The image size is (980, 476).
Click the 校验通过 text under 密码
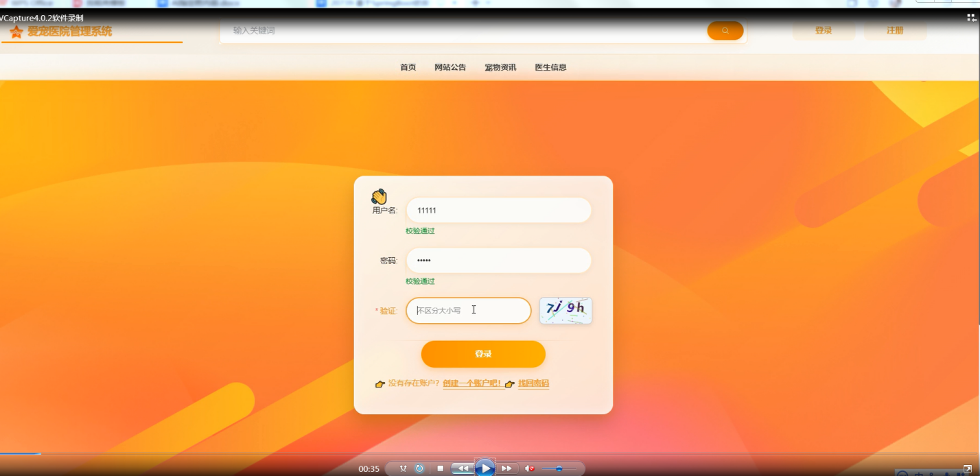click(x=420, y=281)
